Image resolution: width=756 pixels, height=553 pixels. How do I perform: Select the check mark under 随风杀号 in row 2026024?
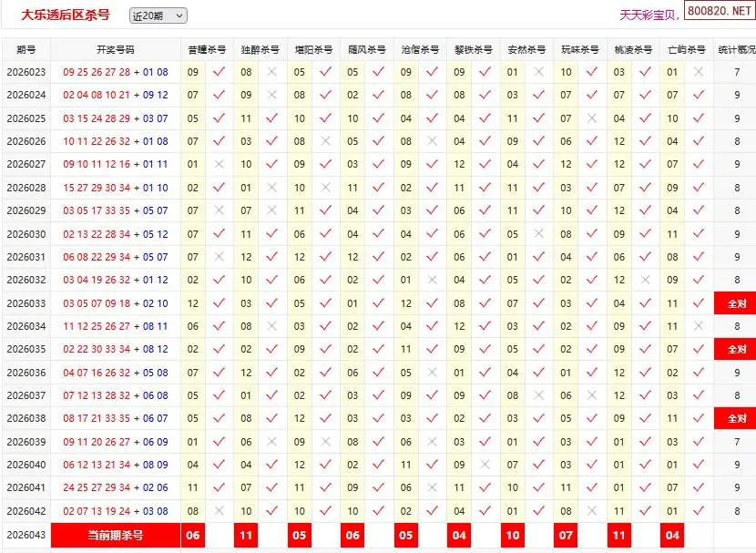pyautogui.click(x=379, y=95)
